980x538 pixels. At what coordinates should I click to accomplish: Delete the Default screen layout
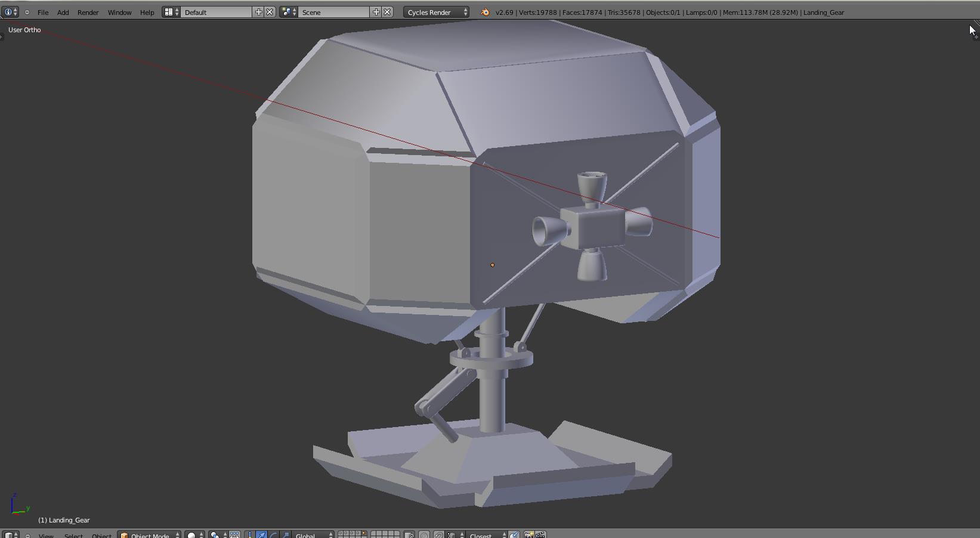click(270, 12)
